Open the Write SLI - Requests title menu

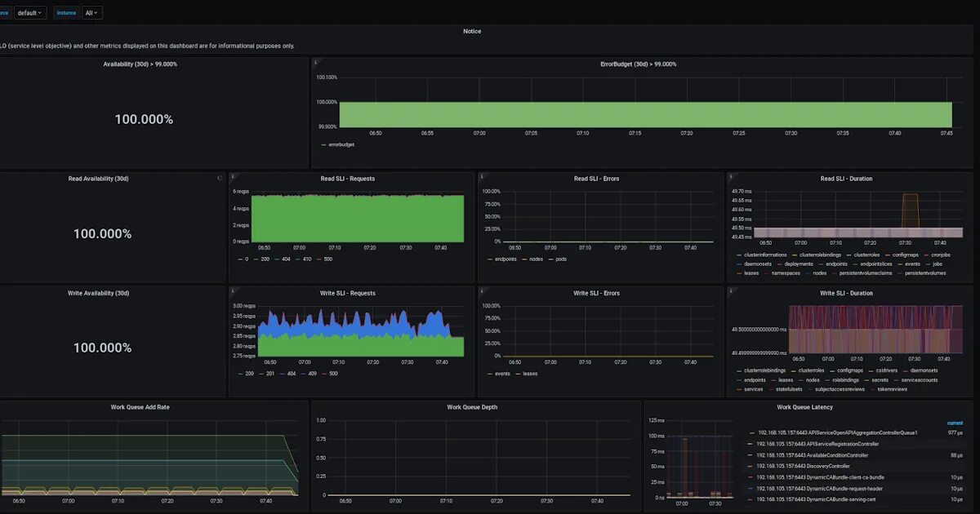(x=348, y=292)
